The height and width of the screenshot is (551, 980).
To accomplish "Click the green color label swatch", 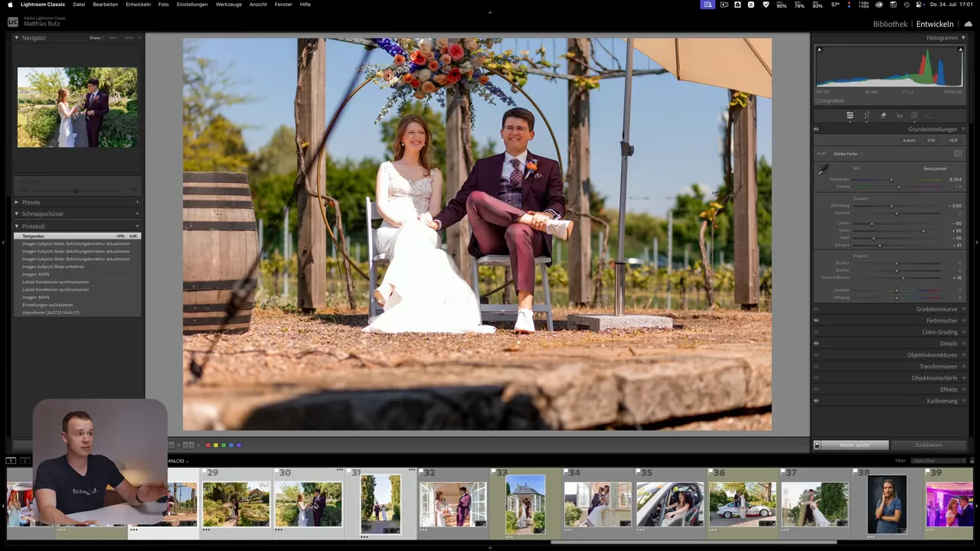I will (223, 445).
